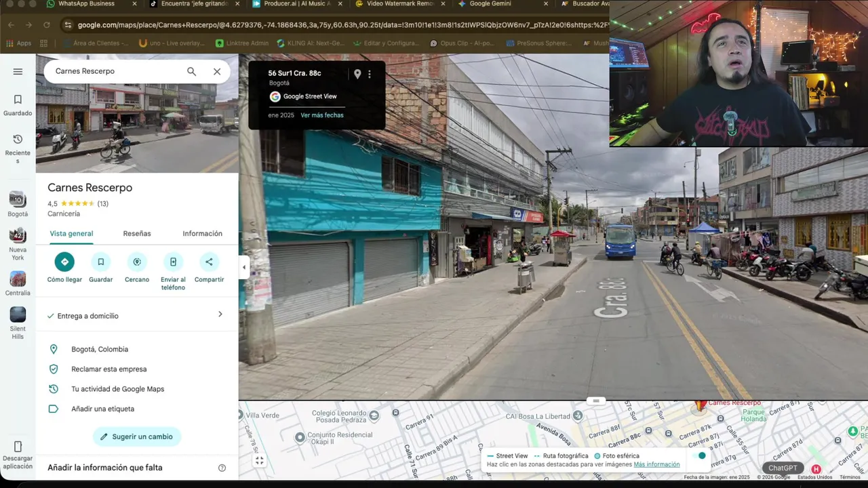
Task: Click the Guardar bookmark button
Action: [100, 262]
